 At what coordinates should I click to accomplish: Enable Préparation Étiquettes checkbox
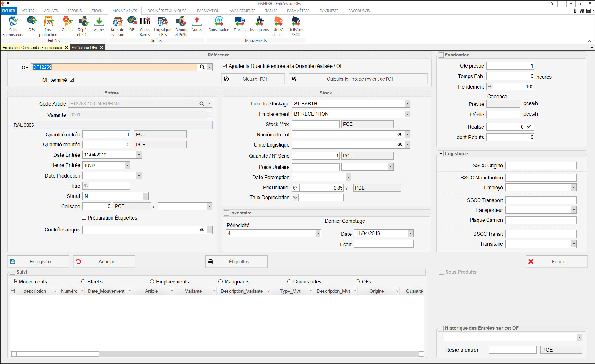84,218
